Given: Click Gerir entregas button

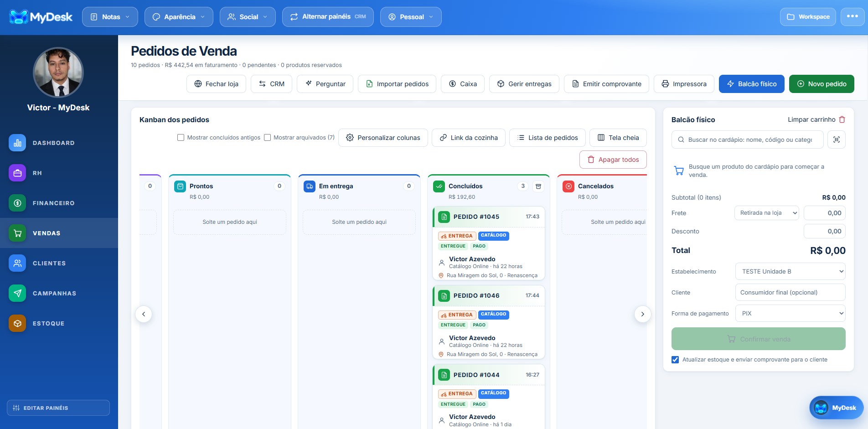Looking at the screenshot, I should click(x=524, y=84).
